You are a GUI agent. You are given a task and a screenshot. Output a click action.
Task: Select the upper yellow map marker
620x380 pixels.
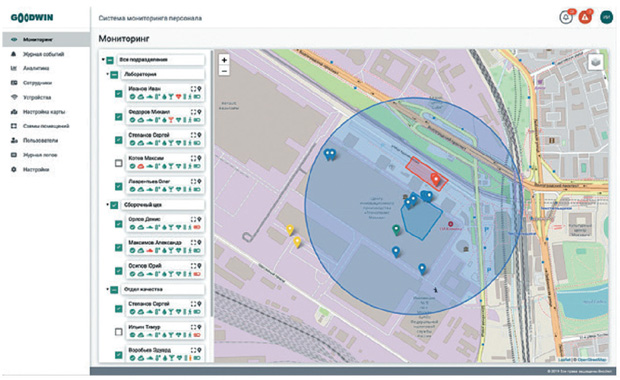290,230
